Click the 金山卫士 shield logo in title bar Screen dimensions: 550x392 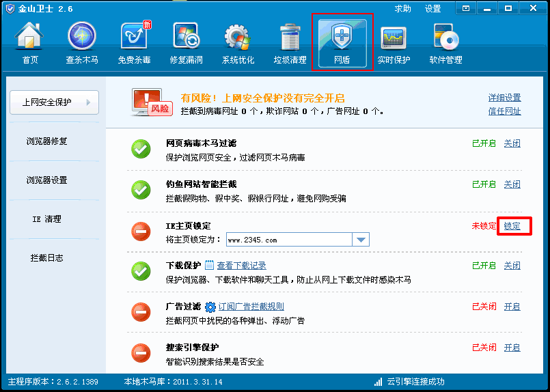(10, 9)
